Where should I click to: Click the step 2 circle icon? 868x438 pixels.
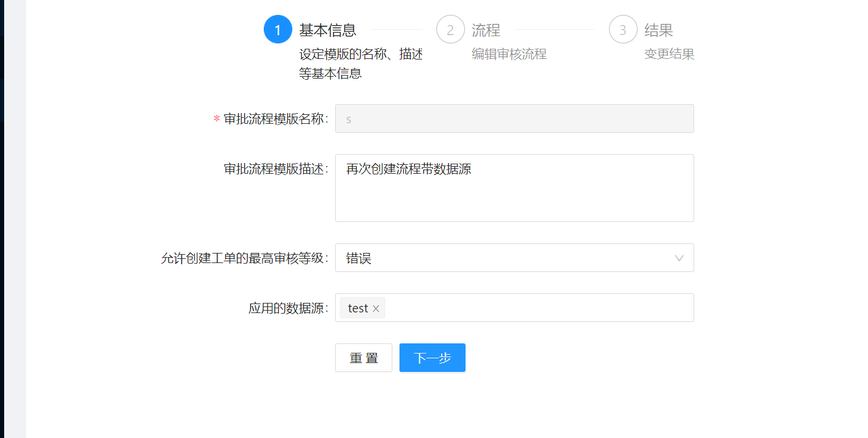pos(451,29)
